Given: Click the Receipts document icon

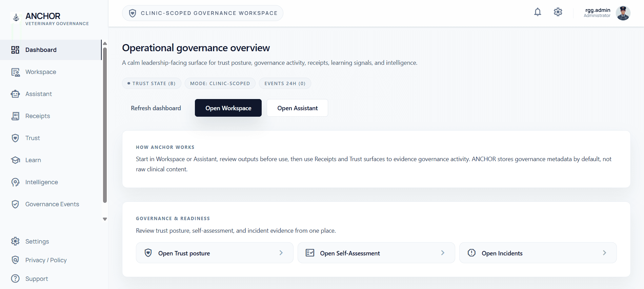Looking at the screenshot, I should [x=15, y=116].
